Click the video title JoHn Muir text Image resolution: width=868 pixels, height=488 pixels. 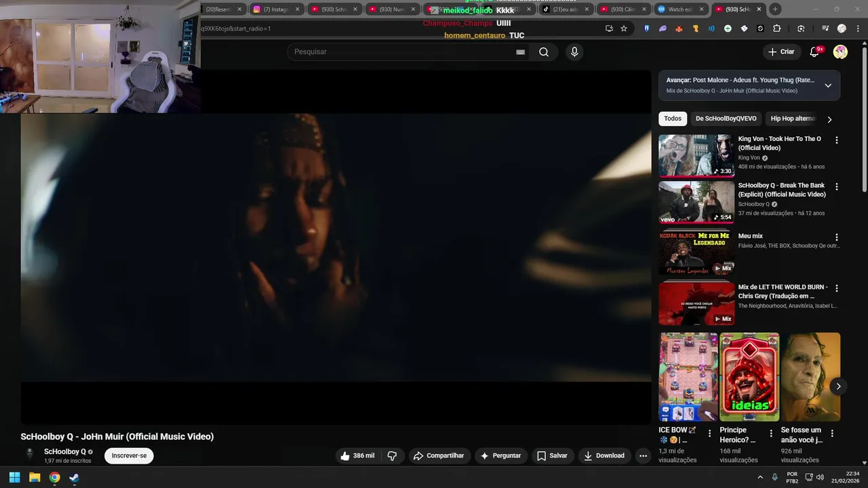[117, 436]
